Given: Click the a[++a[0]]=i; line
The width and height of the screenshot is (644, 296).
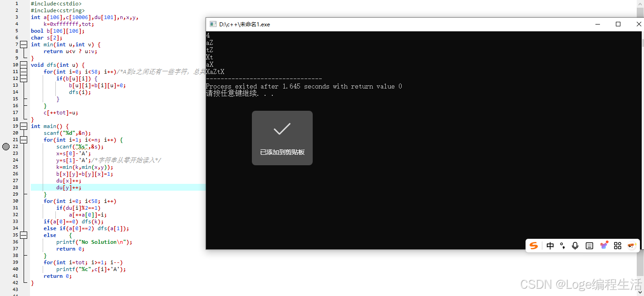Looking at the screenshot, I should click(x=88, y=215).
